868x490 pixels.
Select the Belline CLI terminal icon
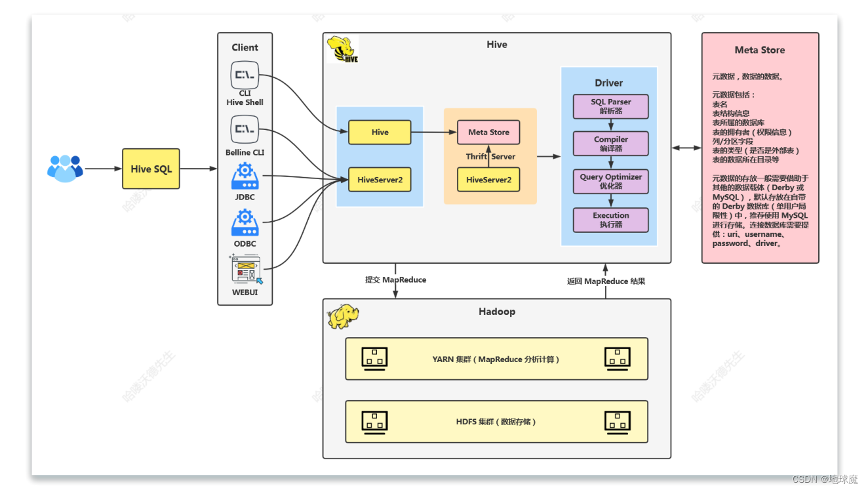[x=245, y=129]
